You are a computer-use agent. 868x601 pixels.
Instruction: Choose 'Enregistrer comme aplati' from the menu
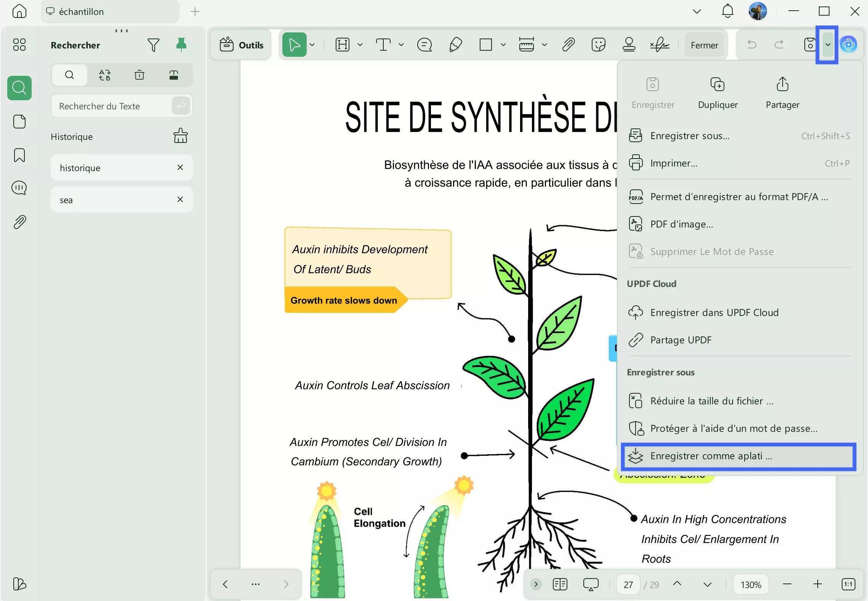[x=711, y=456]
